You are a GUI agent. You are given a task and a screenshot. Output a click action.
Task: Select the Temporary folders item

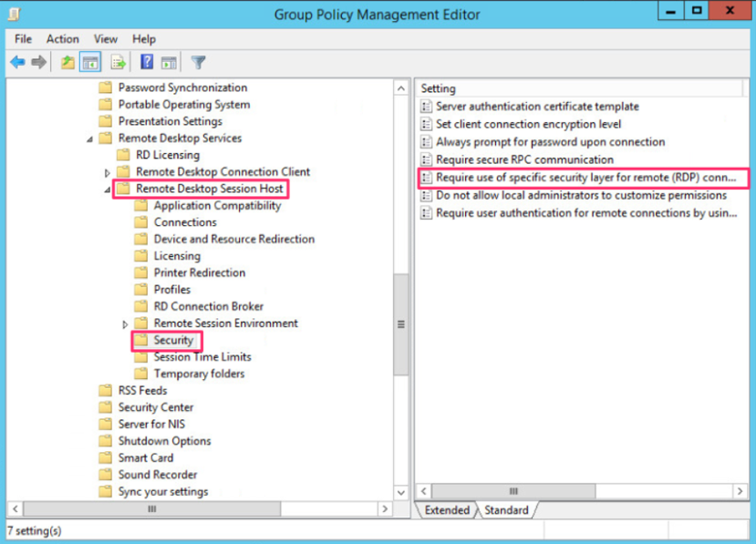click(199, 374)
